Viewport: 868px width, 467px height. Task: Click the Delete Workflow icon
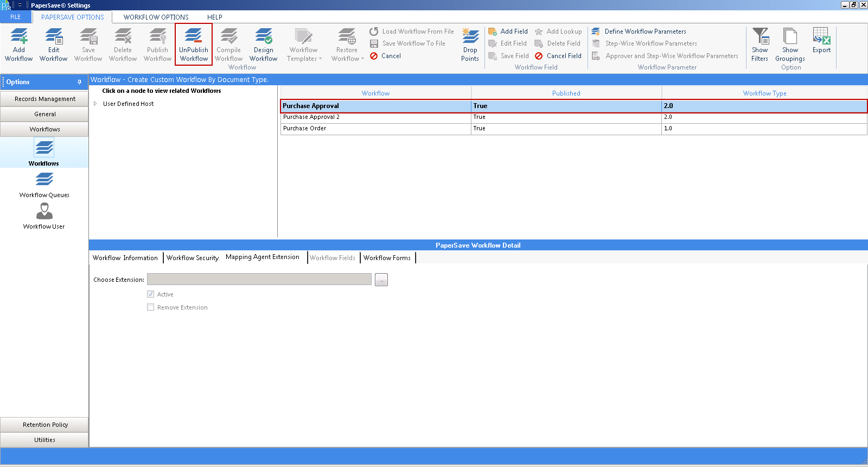point(123,45)
